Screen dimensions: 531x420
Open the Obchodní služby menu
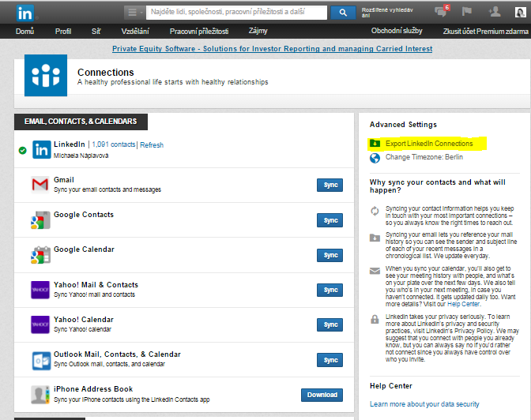coord(397,31)
